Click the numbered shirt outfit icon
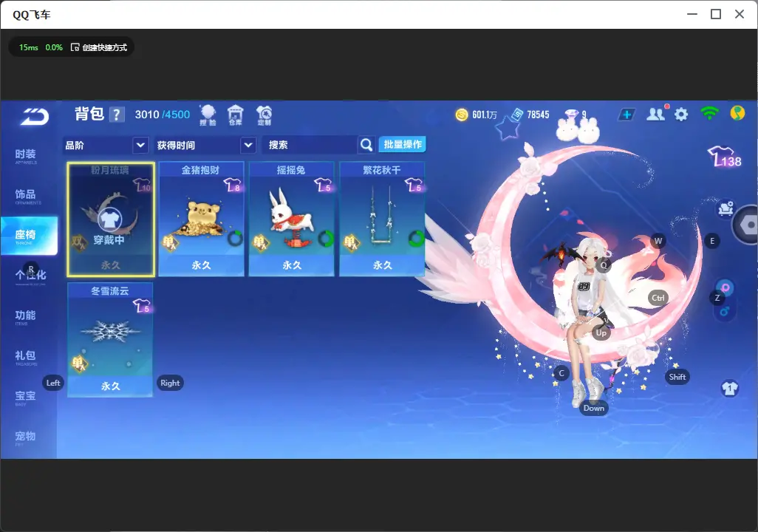 tap(729, 388)
